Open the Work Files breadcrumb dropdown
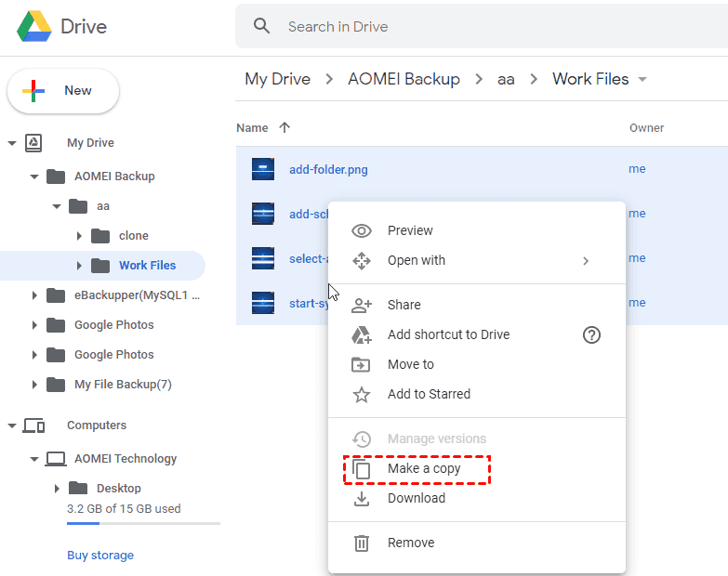 (x=642, y=79)
